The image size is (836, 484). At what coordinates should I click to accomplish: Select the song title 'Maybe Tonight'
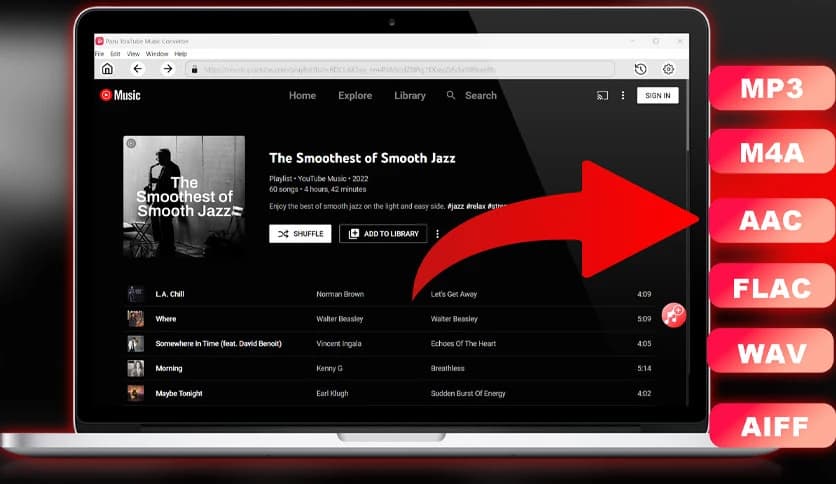point(179,393)
